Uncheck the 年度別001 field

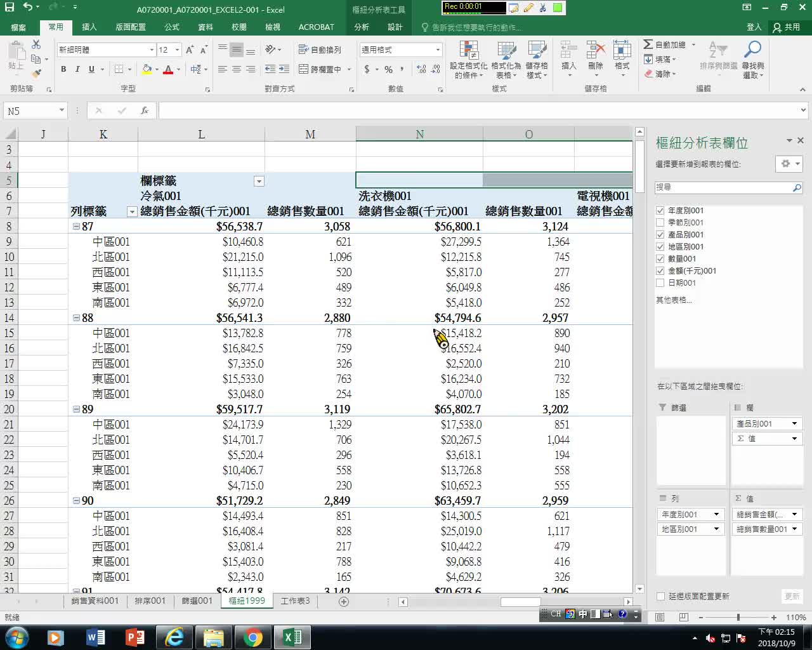[660, 210]
